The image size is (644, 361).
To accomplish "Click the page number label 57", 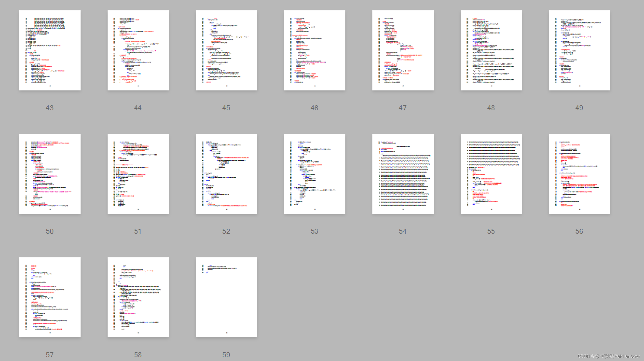I will coord(49,355).
